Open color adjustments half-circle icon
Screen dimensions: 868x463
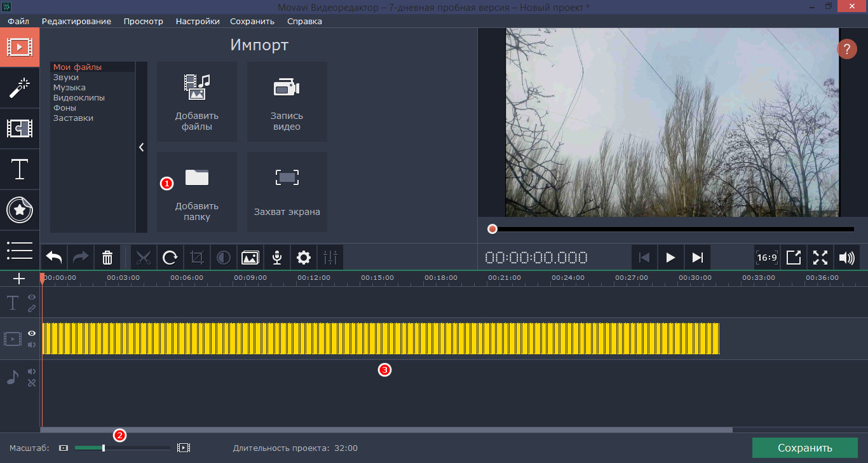pyautogui.click(x=224, y=258)
